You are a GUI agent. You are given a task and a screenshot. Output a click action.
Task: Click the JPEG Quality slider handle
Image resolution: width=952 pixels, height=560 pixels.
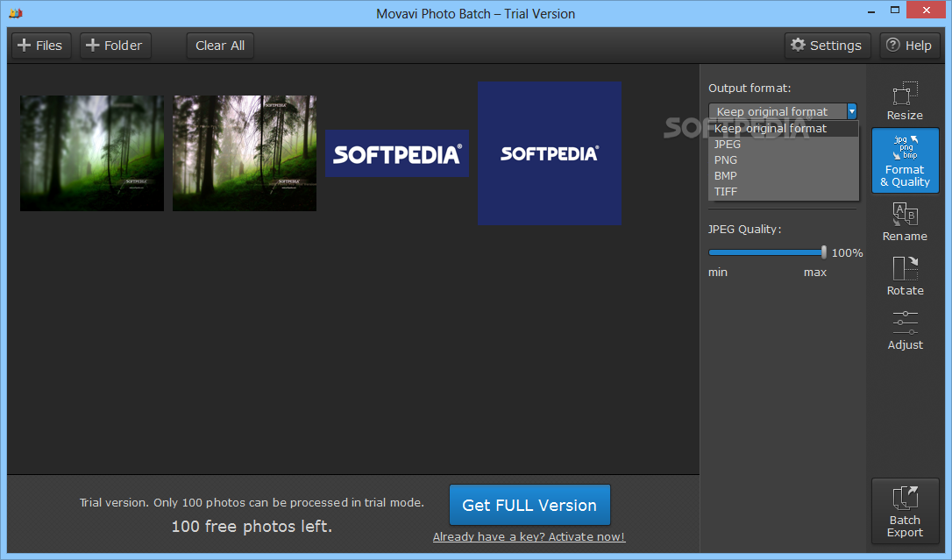823,252
